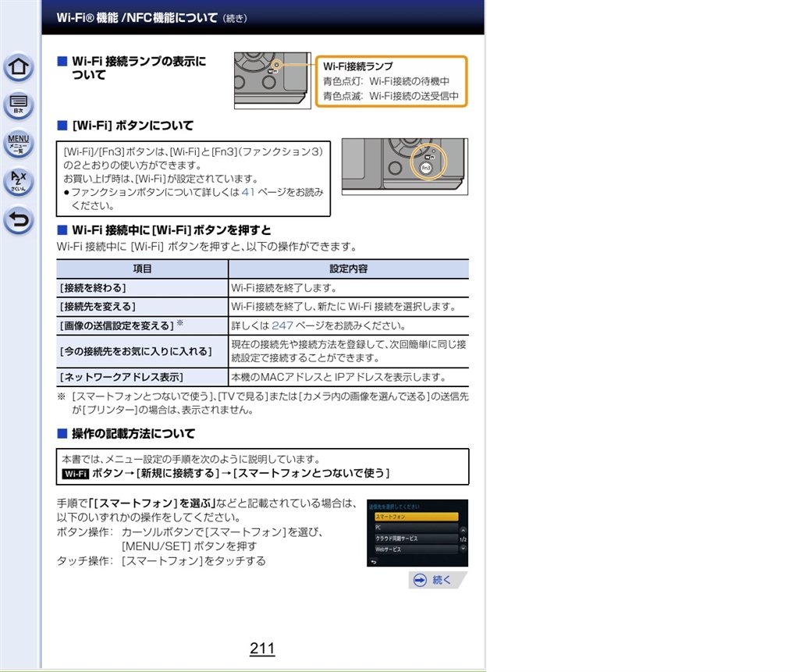Click the destination selection screen thumbnail

(417, 533)
